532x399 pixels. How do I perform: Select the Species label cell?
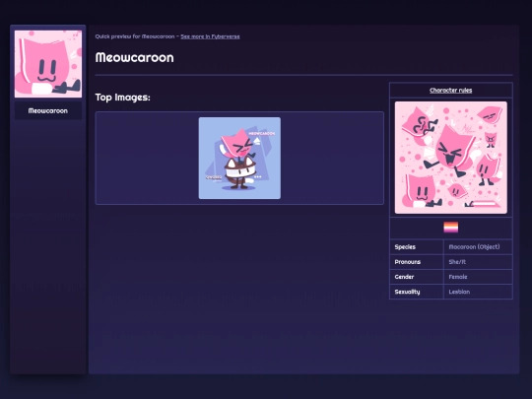(x=417, y=247)
